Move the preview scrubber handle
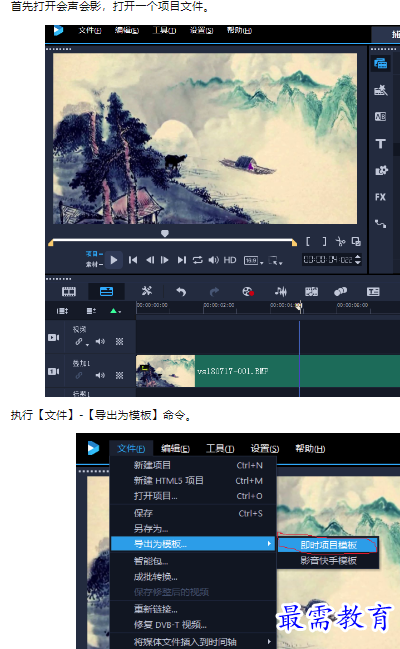This screenshot has width=400, height=649. click(x=165, y=234)
